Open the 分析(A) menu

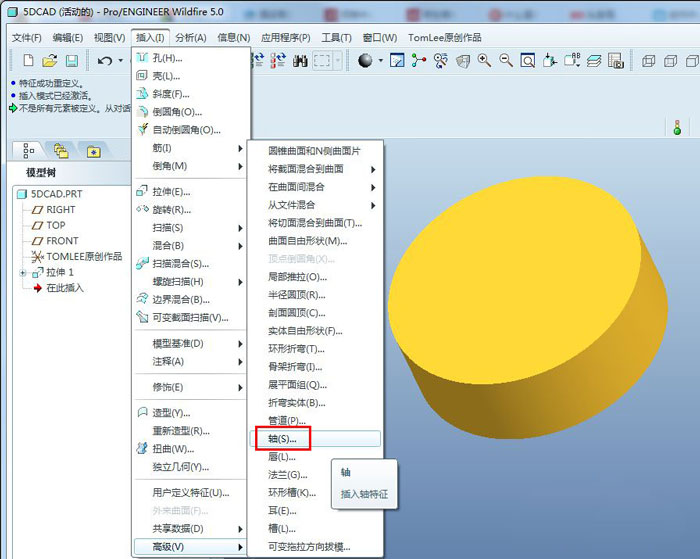[190, 37]
